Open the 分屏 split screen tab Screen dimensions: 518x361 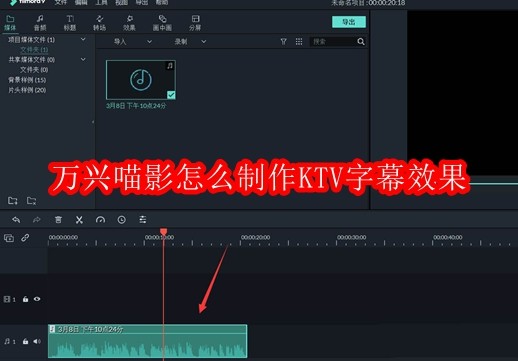pos(195,23)
